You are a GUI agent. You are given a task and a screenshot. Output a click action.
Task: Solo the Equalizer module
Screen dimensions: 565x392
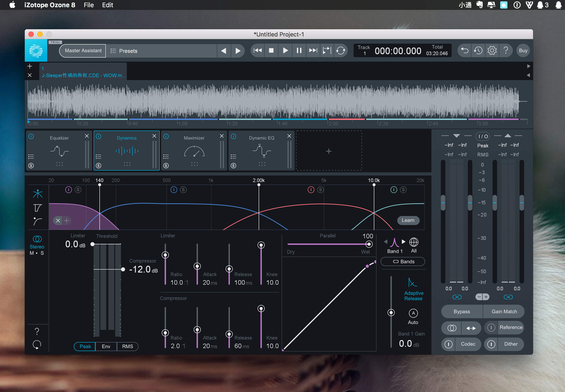31,166
